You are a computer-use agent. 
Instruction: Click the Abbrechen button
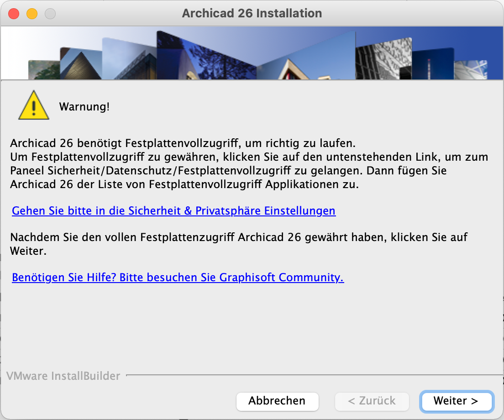(x=277, y=401)
